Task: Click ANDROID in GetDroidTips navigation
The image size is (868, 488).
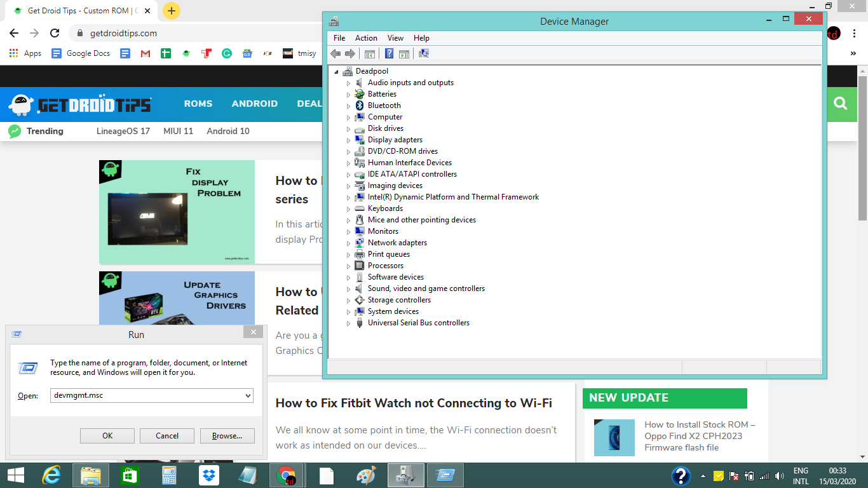Action: (x=255, y=104)
